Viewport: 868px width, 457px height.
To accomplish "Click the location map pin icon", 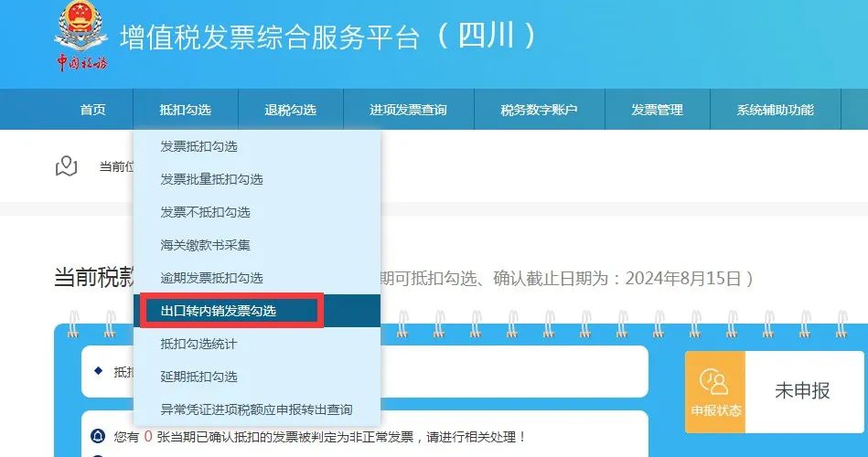I will point(66,165).
